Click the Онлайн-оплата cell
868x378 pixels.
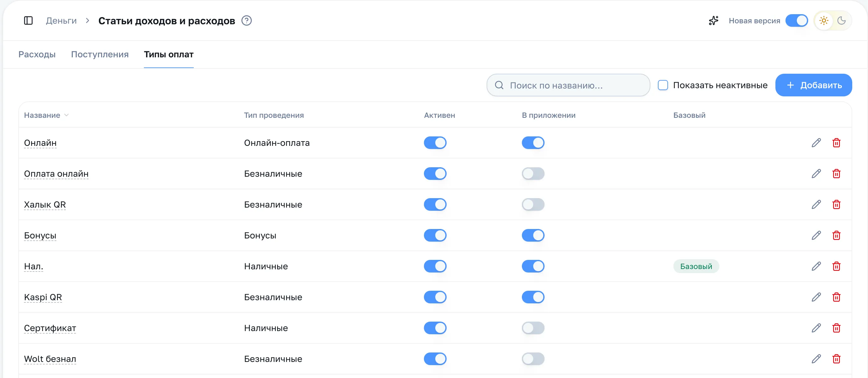point(277,143)
